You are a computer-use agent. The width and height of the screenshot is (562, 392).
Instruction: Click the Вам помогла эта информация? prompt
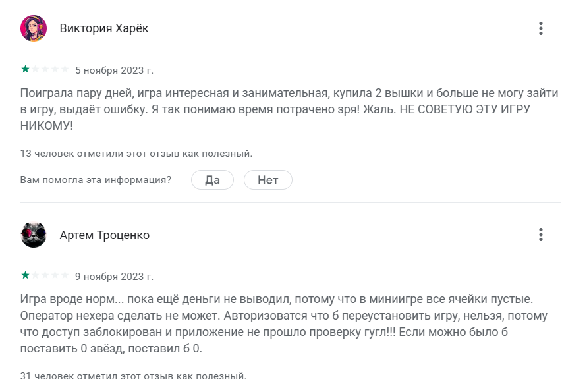point(96,179)
